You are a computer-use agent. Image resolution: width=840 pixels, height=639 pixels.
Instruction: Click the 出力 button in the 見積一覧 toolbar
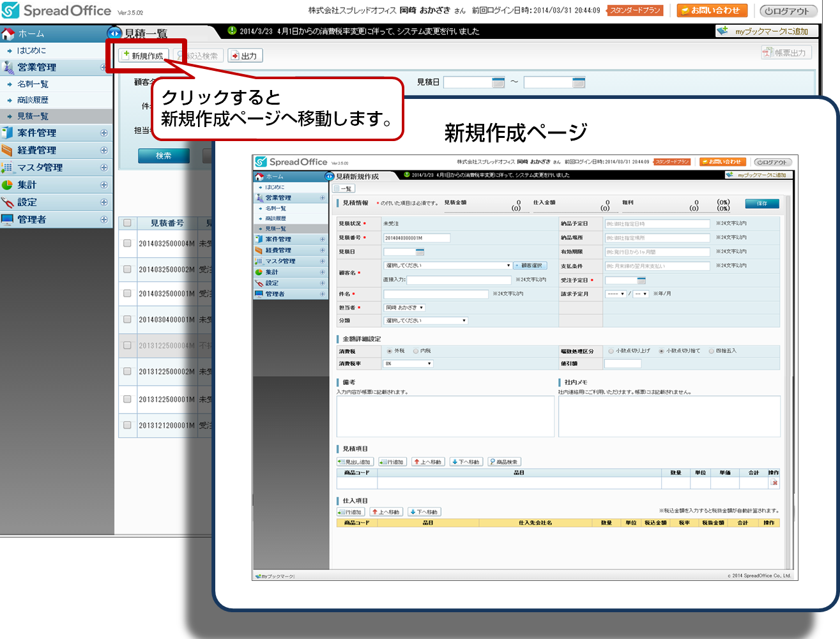245,56
